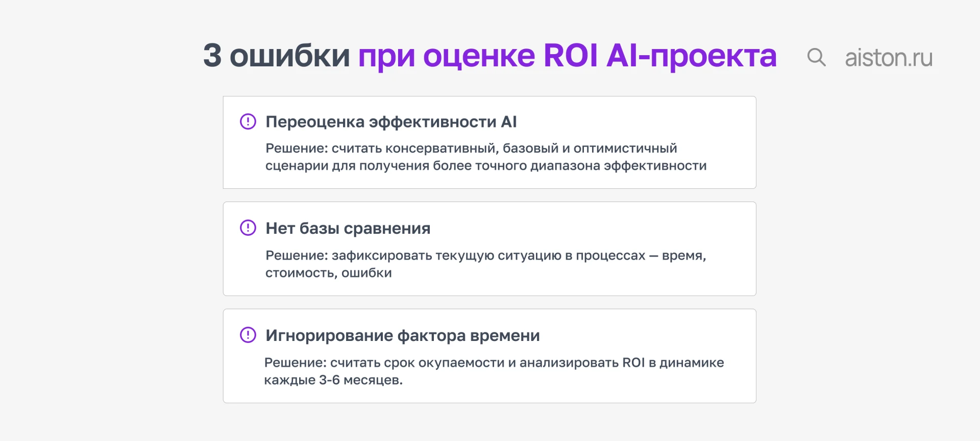Click the text about консервативный, базовый и оптимистичный сценарии
The image size is (980, 441).
(486, 157)
